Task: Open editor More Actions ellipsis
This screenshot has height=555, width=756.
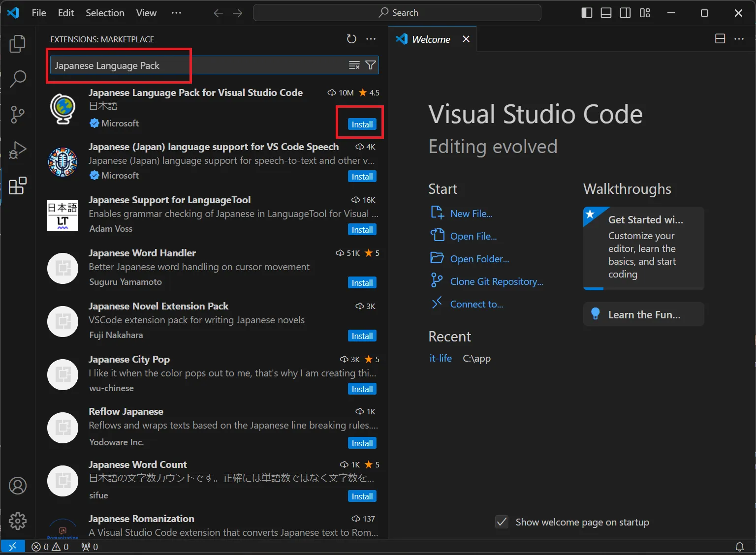Action: pyautogui.click(x=739, y=38)
